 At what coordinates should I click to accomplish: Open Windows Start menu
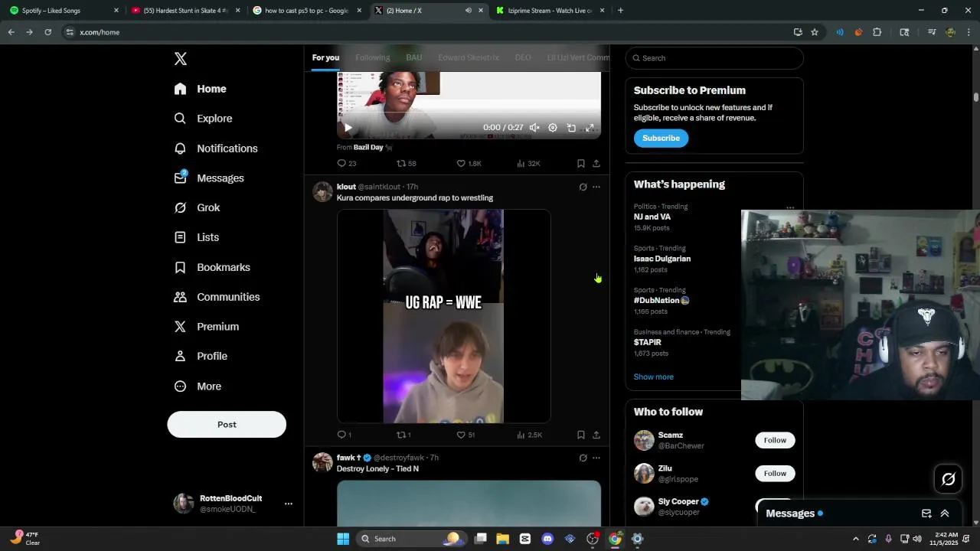tap(343, 539)
